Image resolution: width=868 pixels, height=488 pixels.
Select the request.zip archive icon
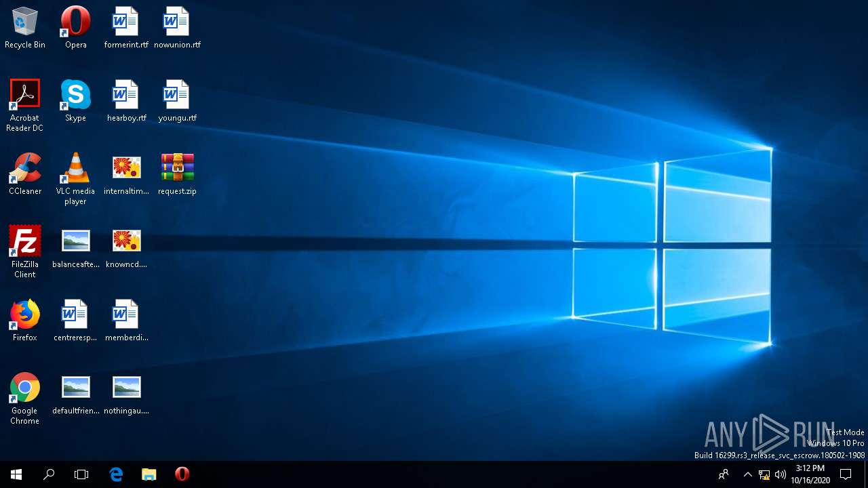(x=177, y=174)
